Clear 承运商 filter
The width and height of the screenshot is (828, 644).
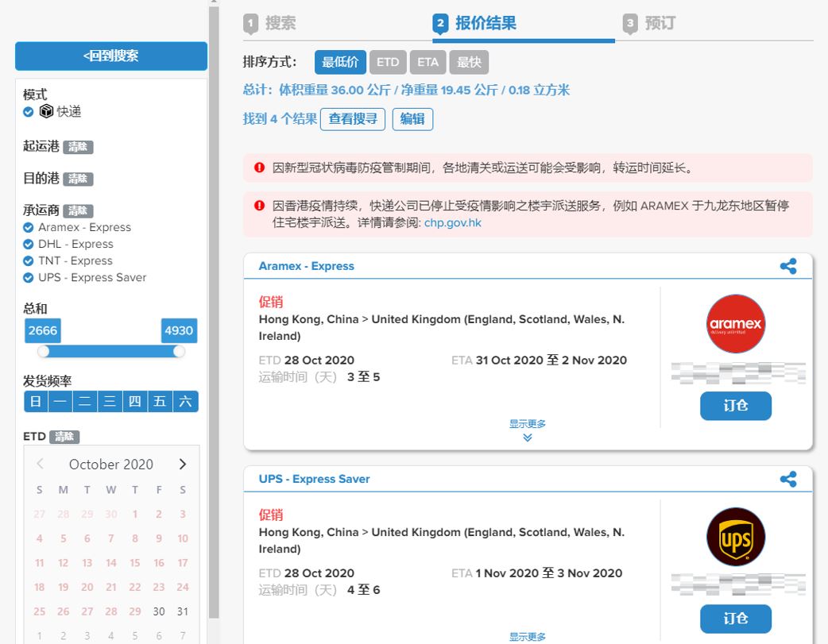[78, 210]
